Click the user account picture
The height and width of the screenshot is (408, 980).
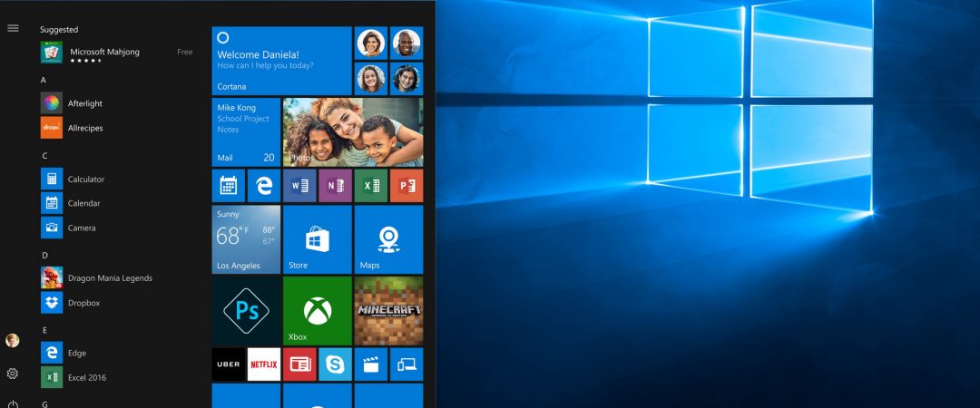[x=13, y=341]
